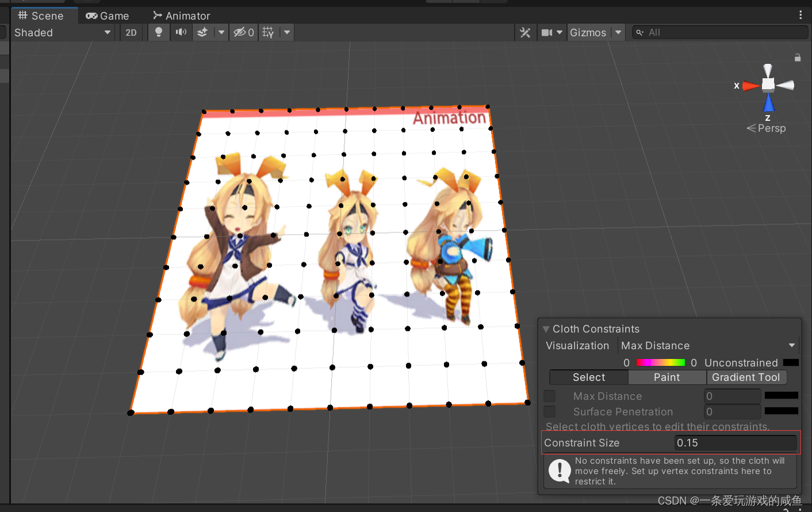Click the Max Distance black swatch

[781, 395]
